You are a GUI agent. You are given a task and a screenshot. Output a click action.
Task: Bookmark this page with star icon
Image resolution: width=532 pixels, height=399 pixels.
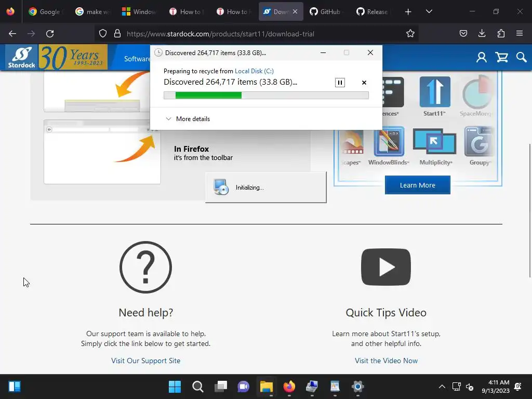(410, 33)
